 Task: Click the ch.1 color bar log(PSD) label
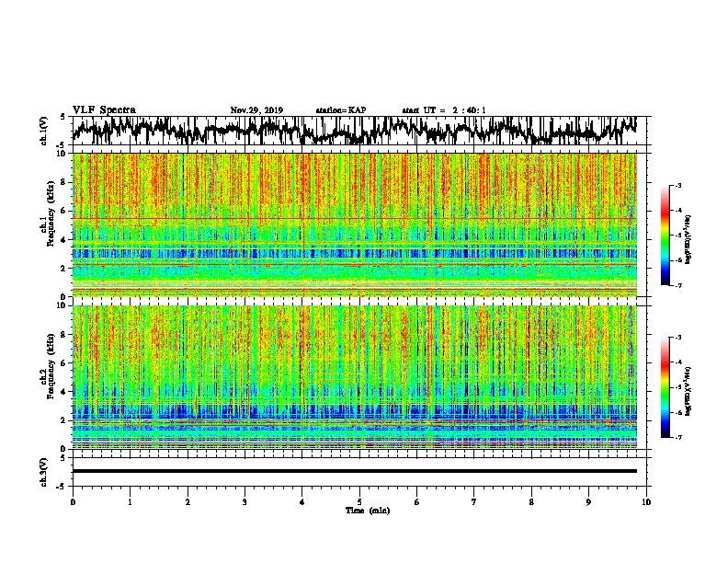(x=688, y=240)
